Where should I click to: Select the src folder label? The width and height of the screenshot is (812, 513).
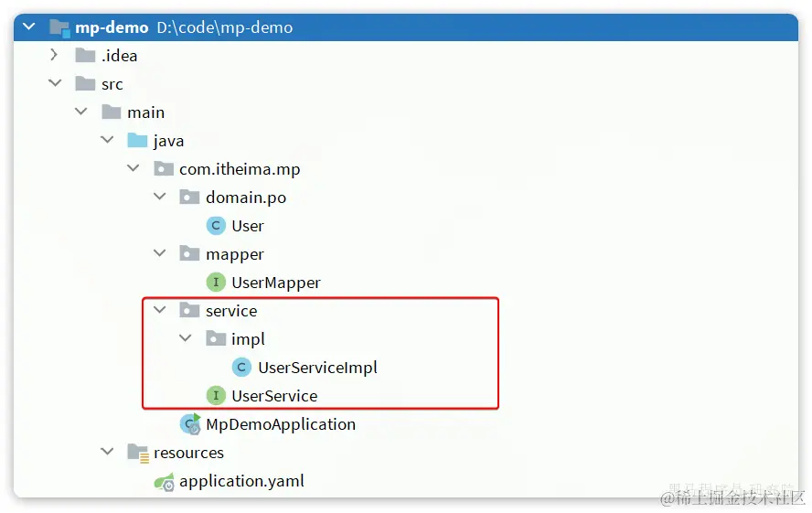112,84
